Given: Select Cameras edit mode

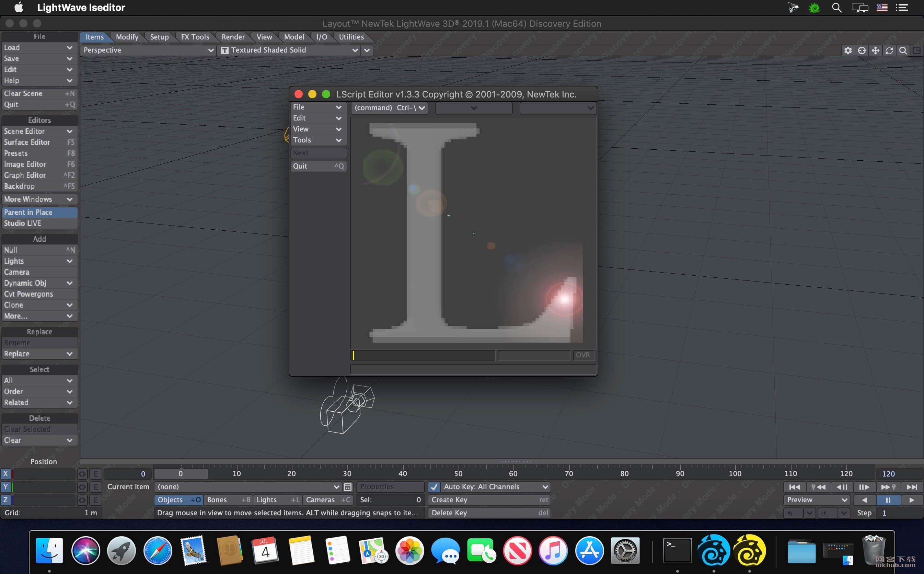Looking at the screenshot, I should 328,500.
